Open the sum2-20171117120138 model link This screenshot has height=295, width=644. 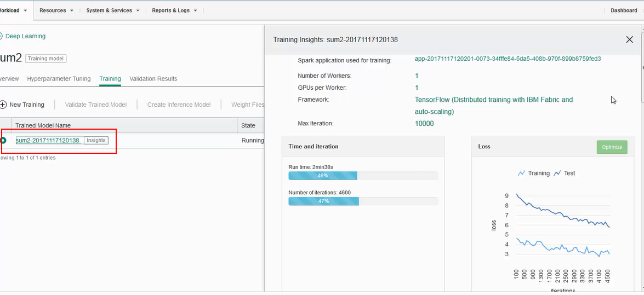(48, 141)
